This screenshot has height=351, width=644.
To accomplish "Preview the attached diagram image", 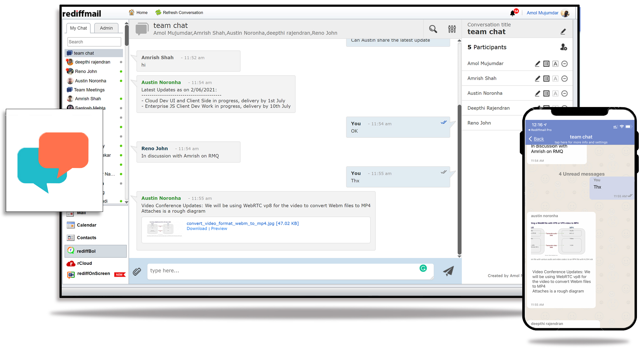I will coord(219,228).
